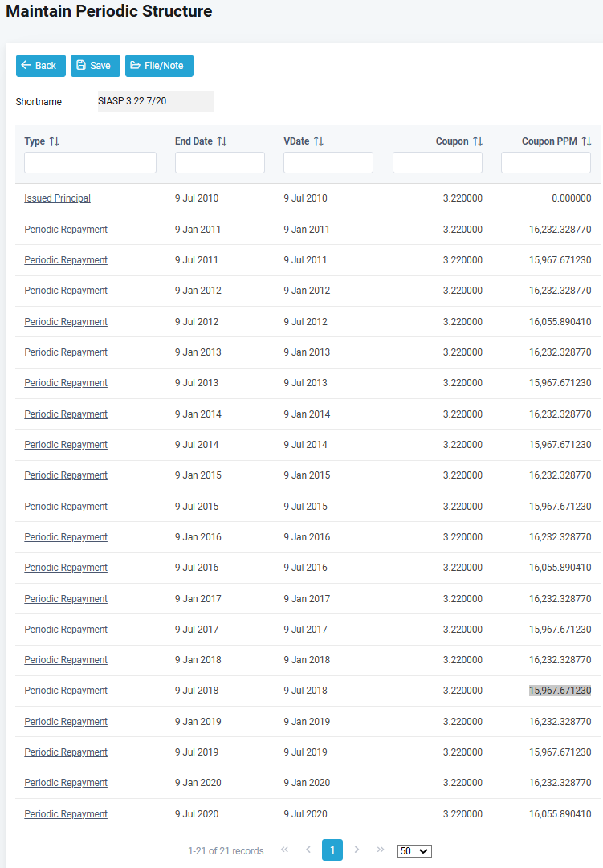The image size is (603, 868).
Task: Click the next page arrow
Action: click(357, 850)
